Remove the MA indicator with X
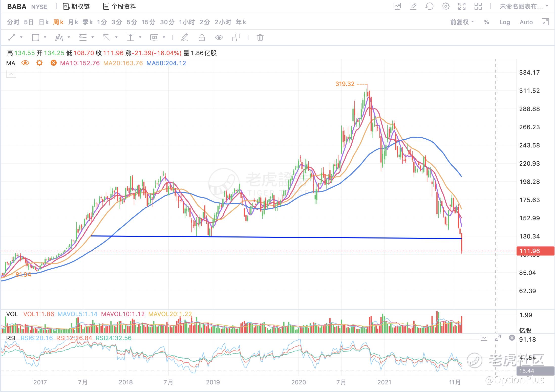 point(53,63)
